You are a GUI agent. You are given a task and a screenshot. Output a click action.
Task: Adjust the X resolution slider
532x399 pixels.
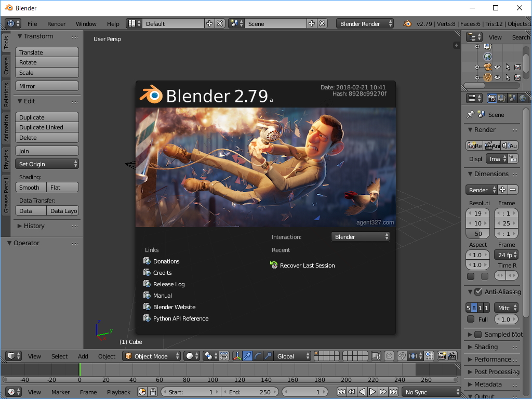pyautogui.click(x=477, y=213)
